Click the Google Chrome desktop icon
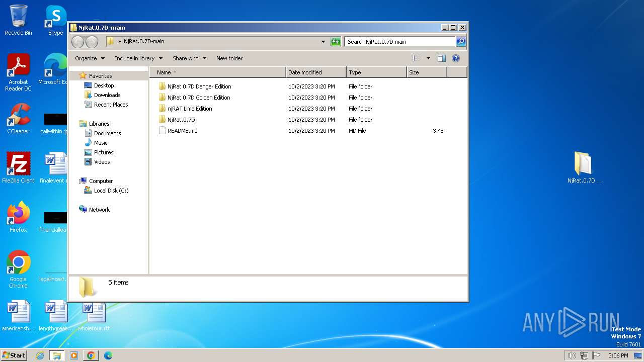 tap(18, 269)
